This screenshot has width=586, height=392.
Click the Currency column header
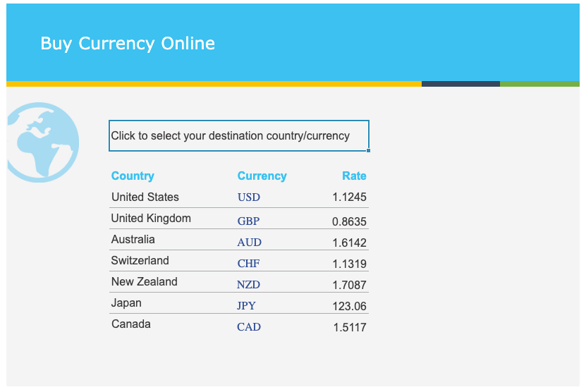pyautogui.click(x=262, y=176)
